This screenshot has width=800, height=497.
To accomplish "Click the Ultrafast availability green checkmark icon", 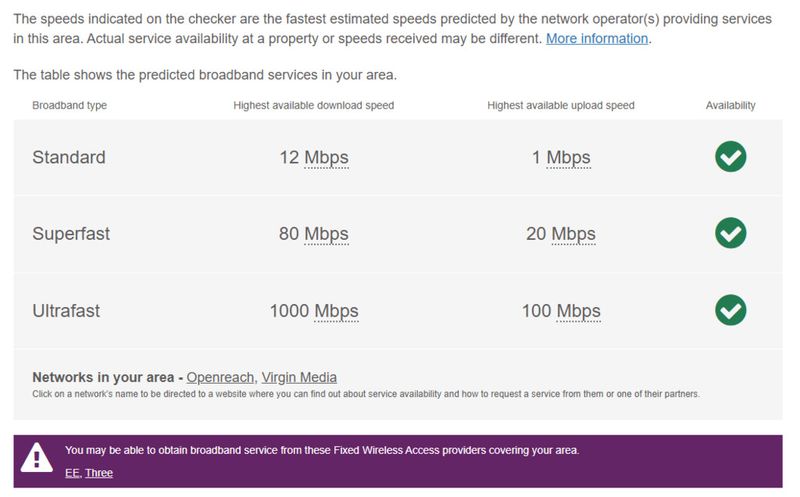I will tap(731, 310).
